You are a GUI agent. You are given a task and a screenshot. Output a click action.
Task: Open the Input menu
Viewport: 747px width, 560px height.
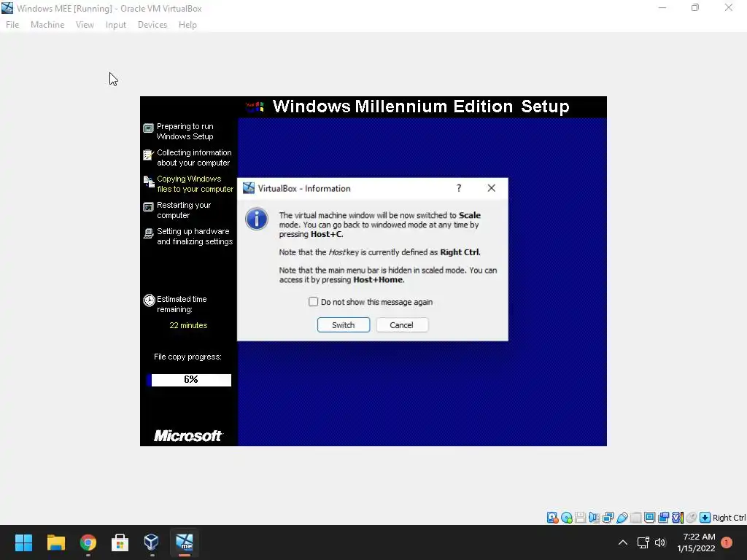point(116,25)
